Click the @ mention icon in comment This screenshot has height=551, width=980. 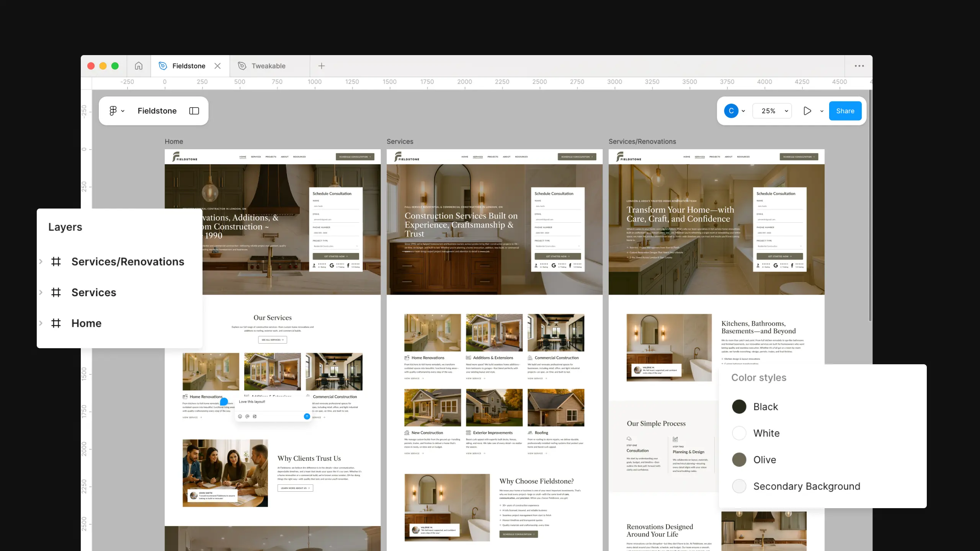point(247,416)
